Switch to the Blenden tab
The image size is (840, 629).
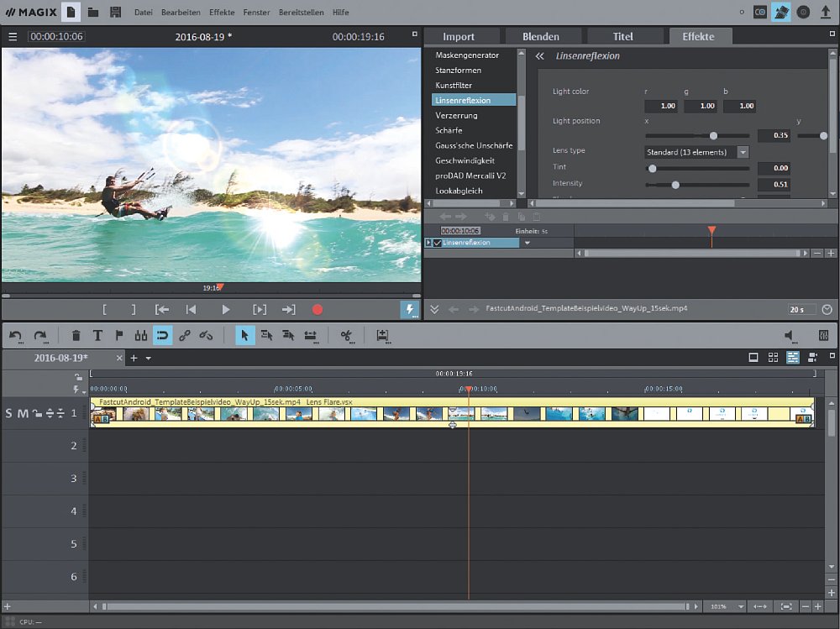coord(541,36)
